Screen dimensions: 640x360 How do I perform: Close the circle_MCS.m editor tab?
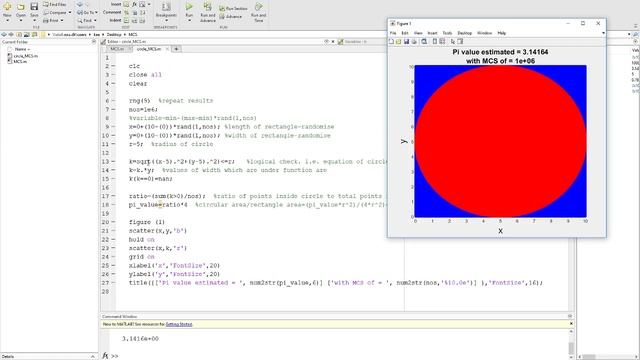[167, 49]
